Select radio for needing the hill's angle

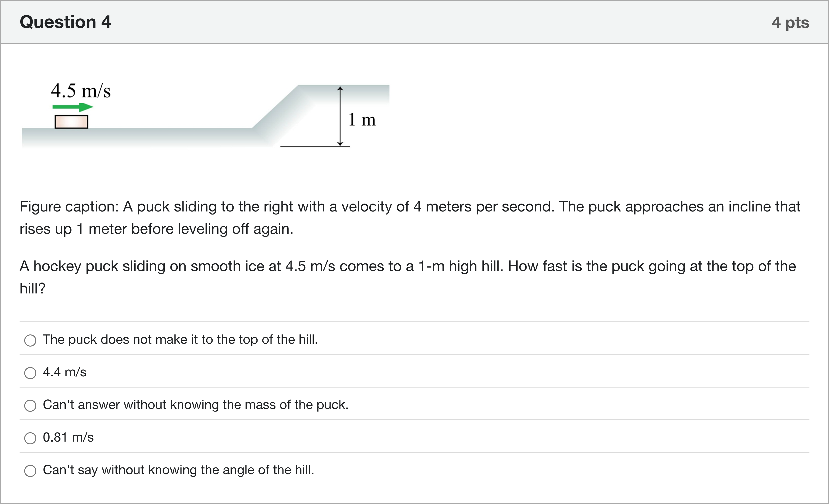(x=30, y=471)
